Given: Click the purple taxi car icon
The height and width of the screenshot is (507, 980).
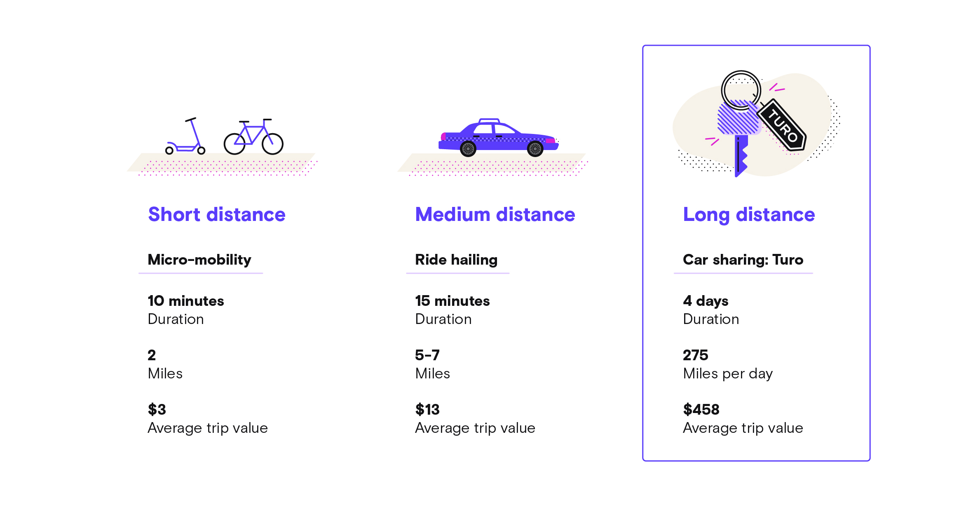Looking at the screenshot, I should tap(499, 138).
